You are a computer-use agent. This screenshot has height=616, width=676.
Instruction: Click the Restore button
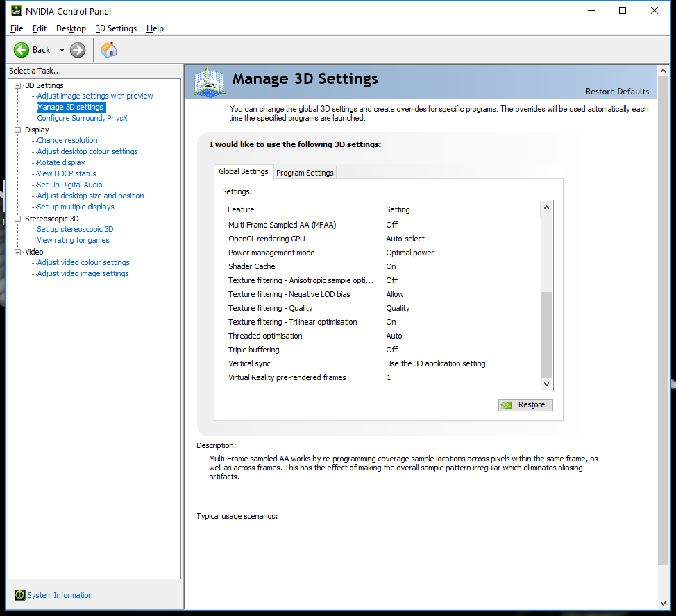(x=525, y=405)
